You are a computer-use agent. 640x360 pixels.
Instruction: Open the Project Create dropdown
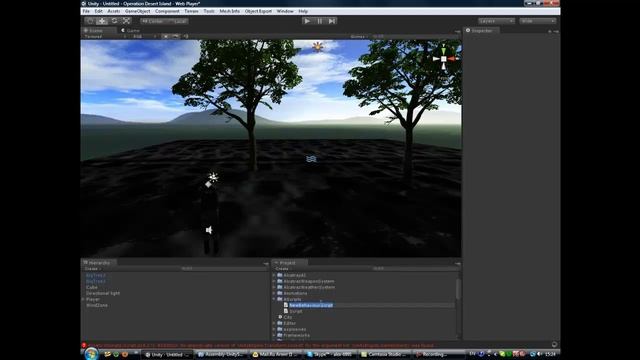coord(283,269)
